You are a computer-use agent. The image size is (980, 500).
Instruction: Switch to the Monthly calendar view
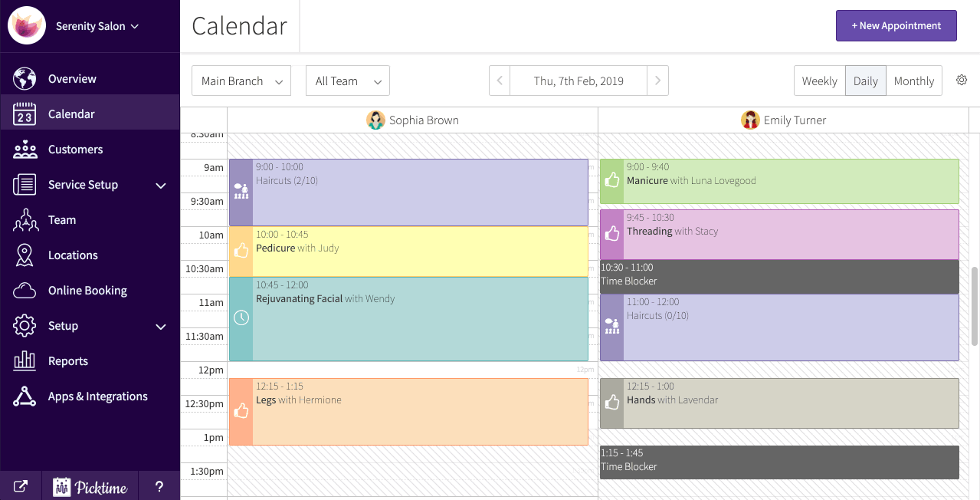(913, 81)
